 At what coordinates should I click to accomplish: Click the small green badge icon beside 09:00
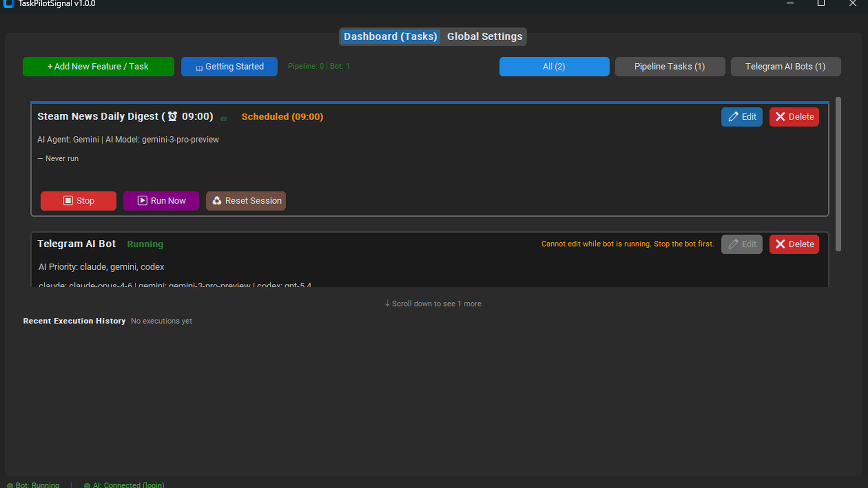(x=223, y=119)
